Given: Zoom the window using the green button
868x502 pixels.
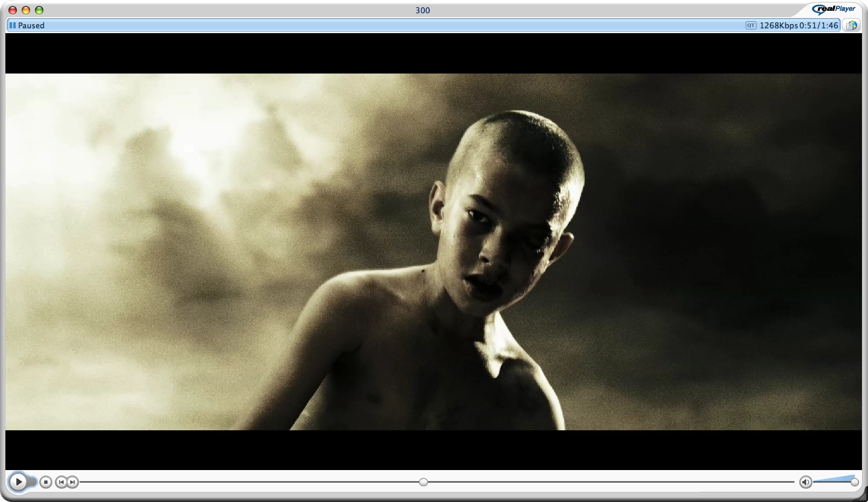Looking at the screenshot, I should pyautogui.click(x=39, y=10).
